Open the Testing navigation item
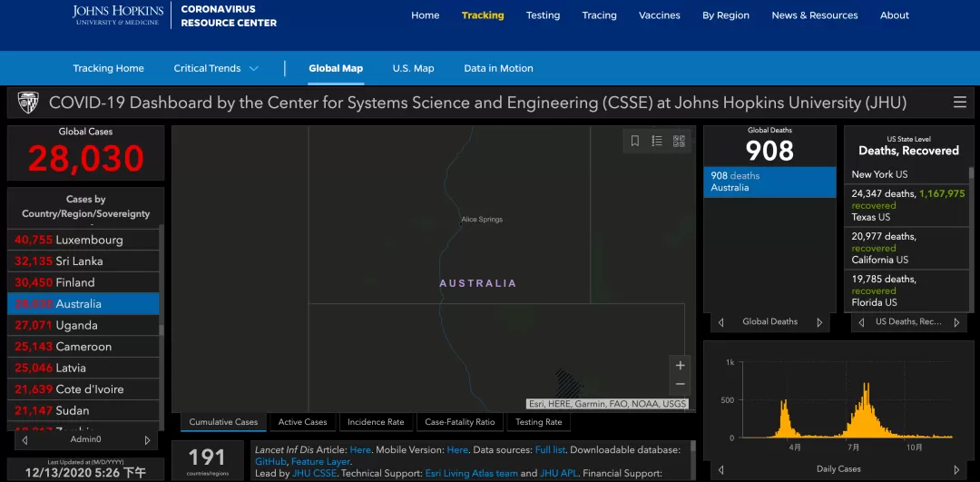The width and height of the screenshot is (980, 482). [544, 15]
